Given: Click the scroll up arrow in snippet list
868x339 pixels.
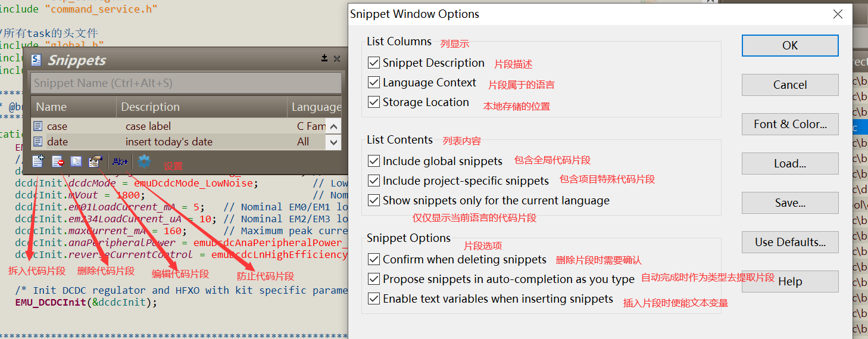Looking at the screenshot, I should coord(334,126).
